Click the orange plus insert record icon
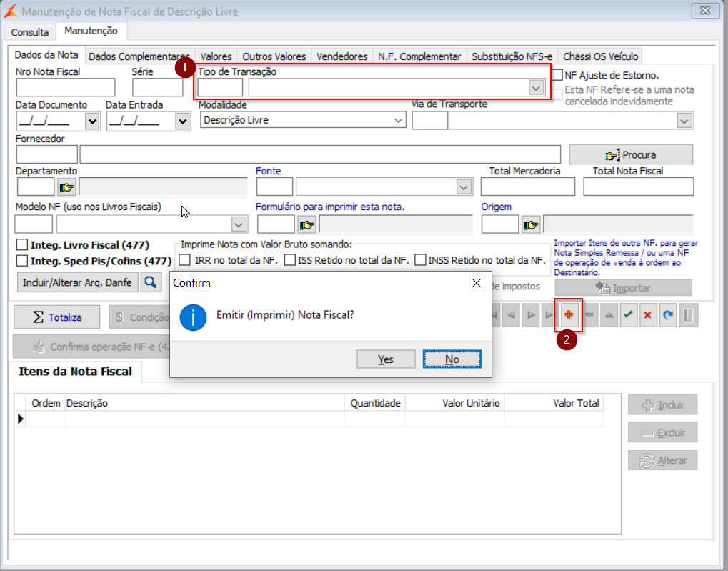The height and width of the screenshot is (571, 728). click(x=569, y=315)
